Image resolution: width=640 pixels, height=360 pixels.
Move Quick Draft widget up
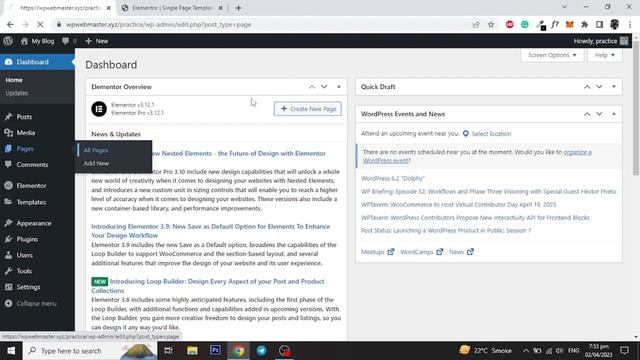587,87
